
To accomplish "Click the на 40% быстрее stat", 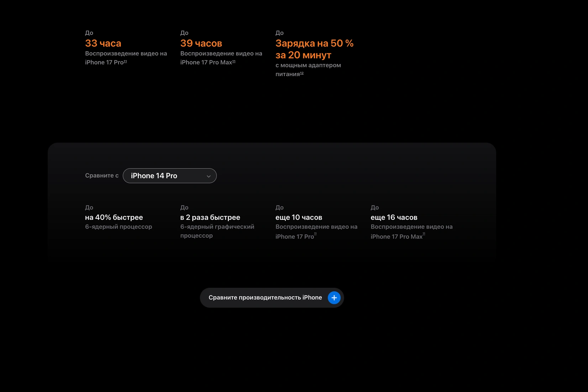I will [114, 217].
